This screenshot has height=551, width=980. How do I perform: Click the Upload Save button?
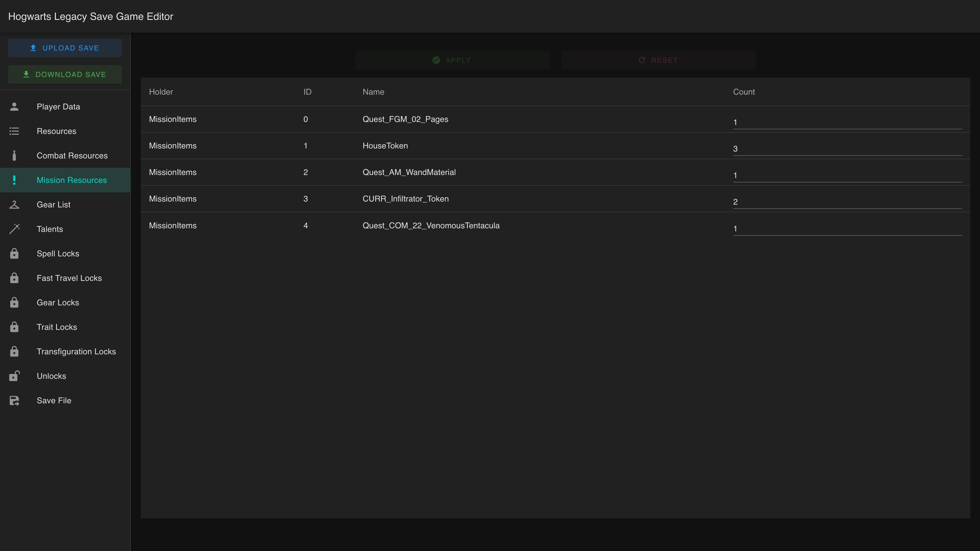65,48
